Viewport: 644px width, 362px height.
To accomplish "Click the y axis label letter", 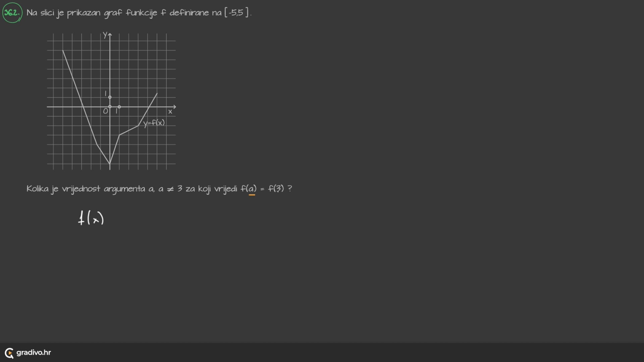I will [x=105, y=35].
